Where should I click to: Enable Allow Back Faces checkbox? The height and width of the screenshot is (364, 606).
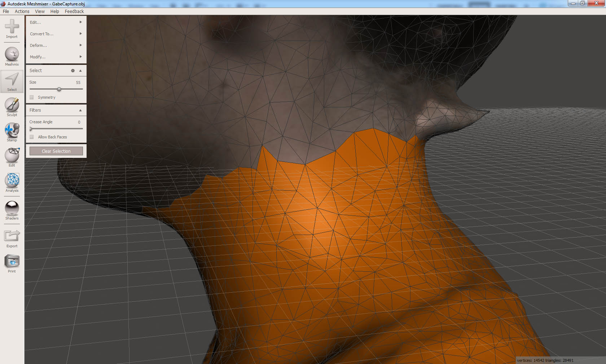tap(32, 137)
